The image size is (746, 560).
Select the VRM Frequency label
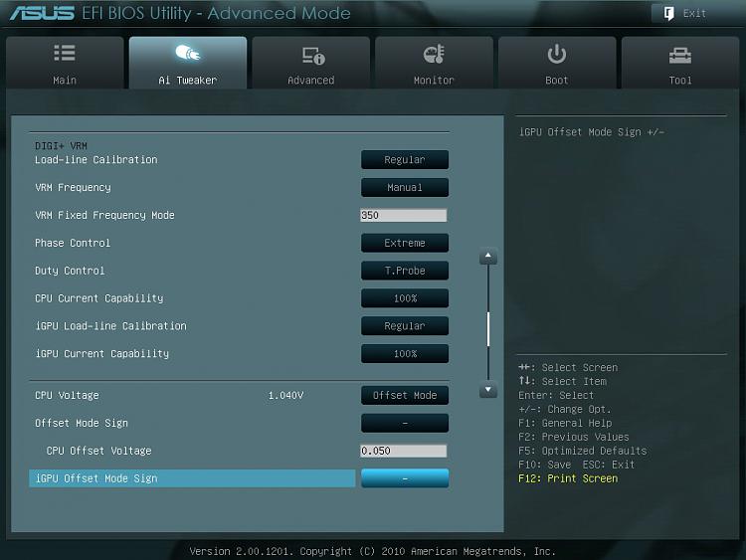coord(73,187)
